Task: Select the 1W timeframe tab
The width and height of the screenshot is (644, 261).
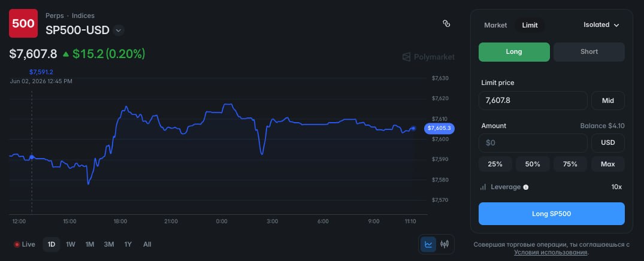Action: [71, 245]
